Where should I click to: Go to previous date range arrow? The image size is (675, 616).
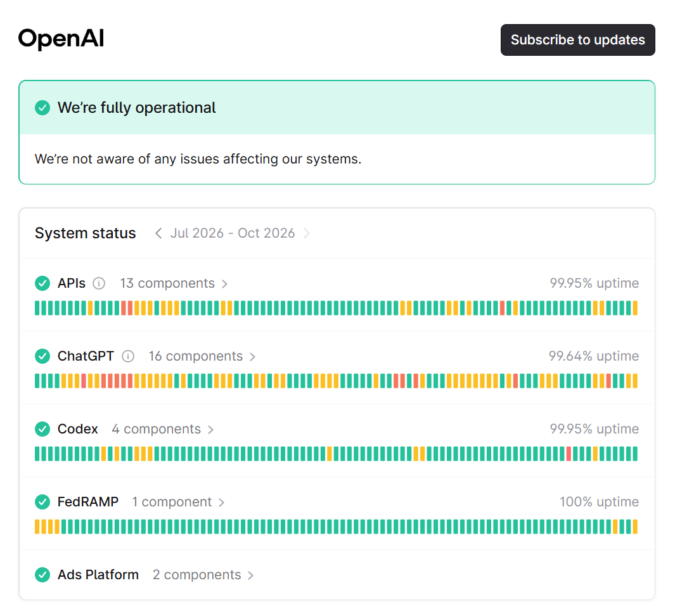point(158,233)
